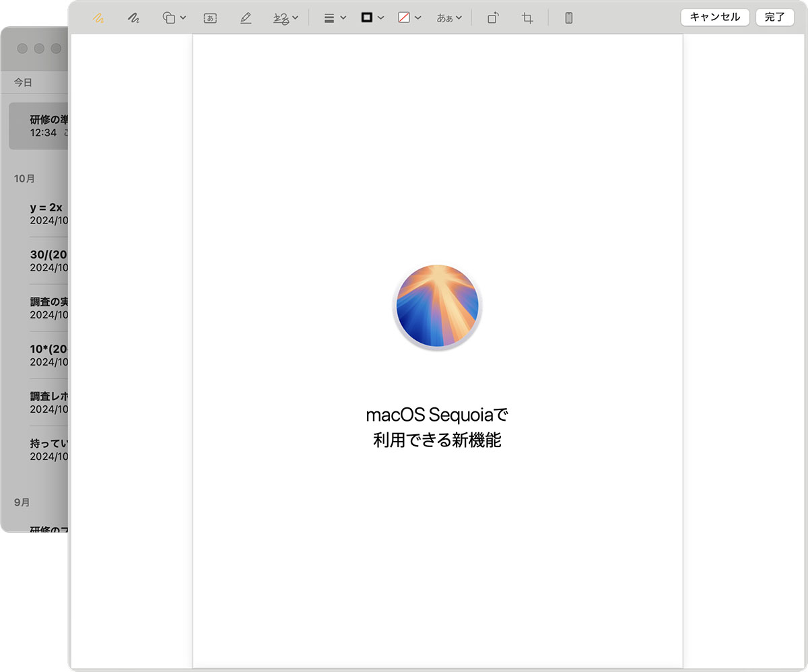Click the 'macOS Sequoiaで' heading text
The height and width of the screenshot is (672, 808).
coord(437,413)
